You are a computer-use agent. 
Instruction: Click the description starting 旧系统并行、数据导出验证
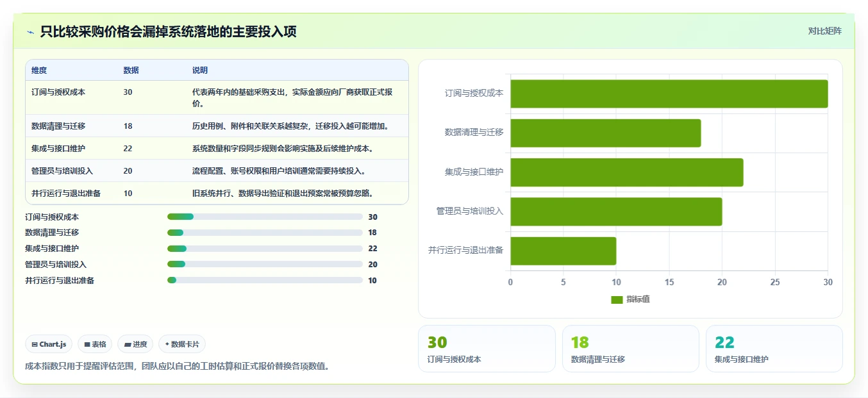coord(283,194)
